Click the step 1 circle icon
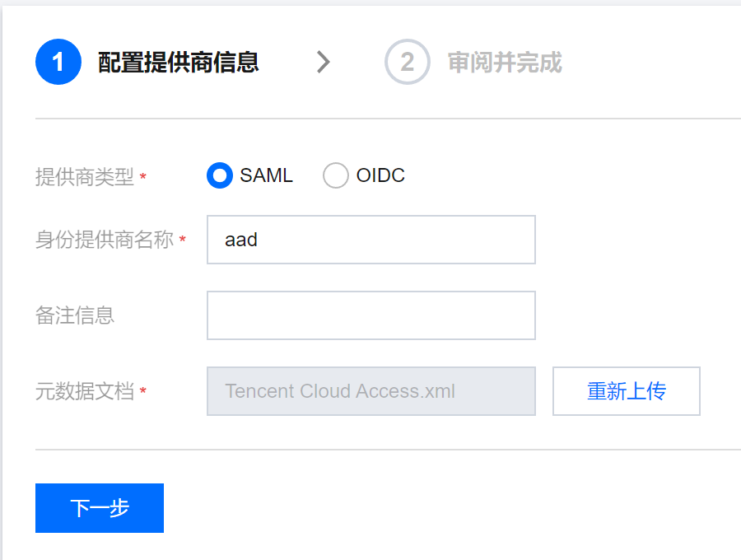This screenshot has height=560, width=741. tap(58, 62)
